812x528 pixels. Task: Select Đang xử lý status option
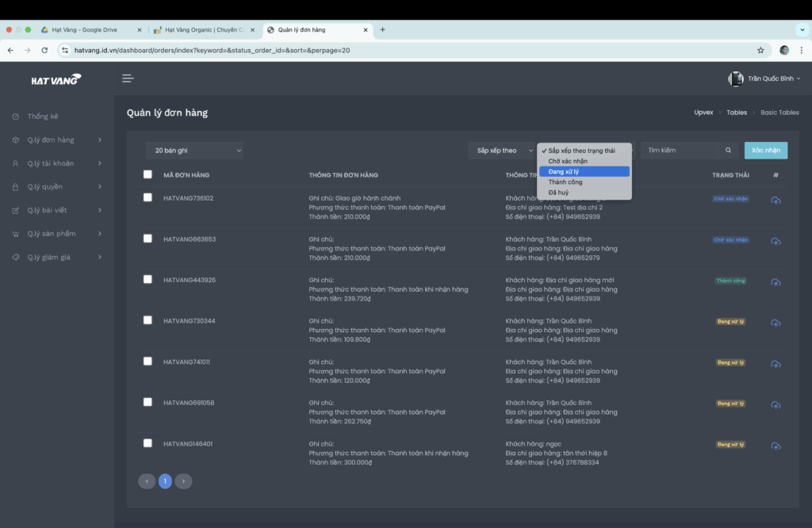pyautogui.click(x=584, y=171)
